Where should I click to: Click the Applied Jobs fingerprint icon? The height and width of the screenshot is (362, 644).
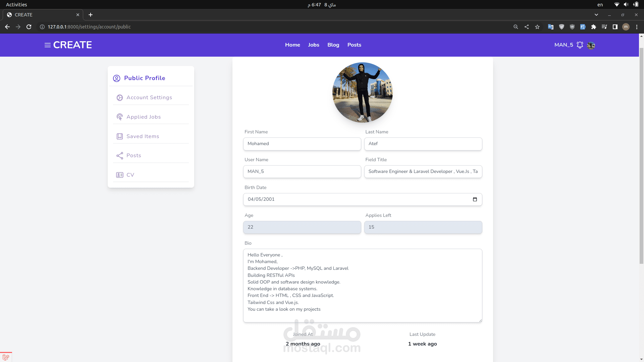coord(119,117)
